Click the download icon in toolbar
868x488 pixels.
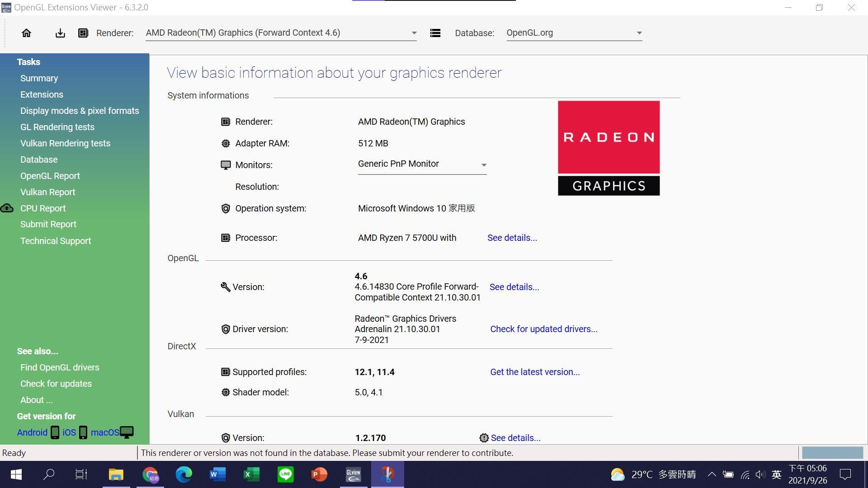click(x=60, y=33)
